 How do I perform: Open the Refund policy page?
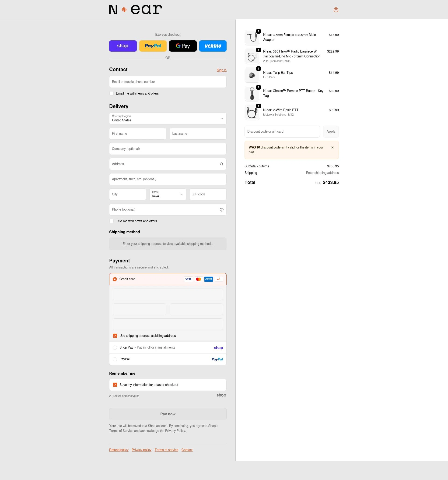[x=119, y=450]
